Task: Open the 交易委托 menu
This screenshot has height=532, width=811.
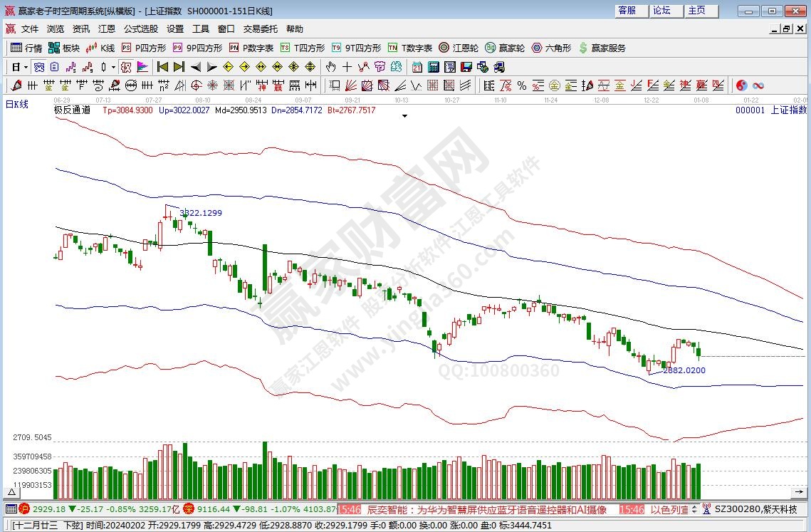Action: click(x=260, y=29)
